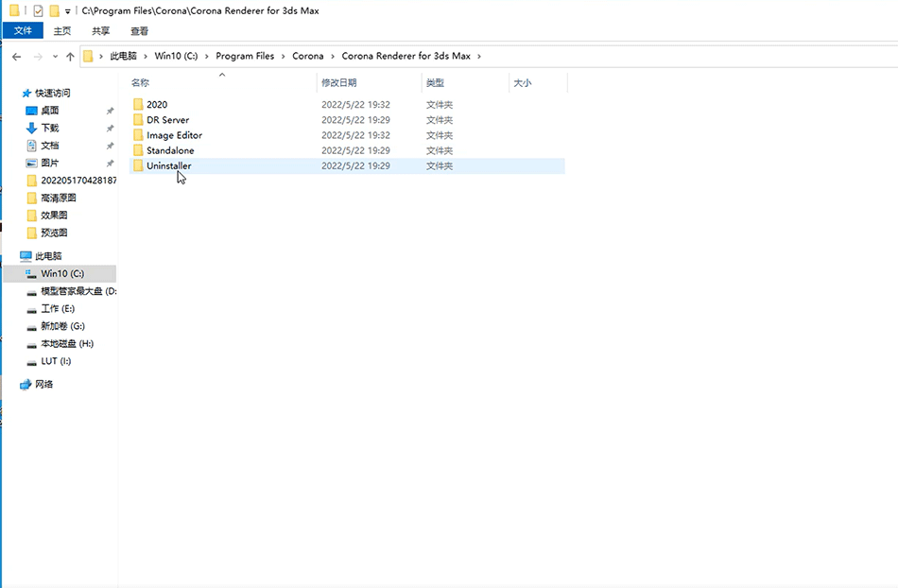
Task: Click the pin icon beside 文档
Action: click(x=110, y=146)
